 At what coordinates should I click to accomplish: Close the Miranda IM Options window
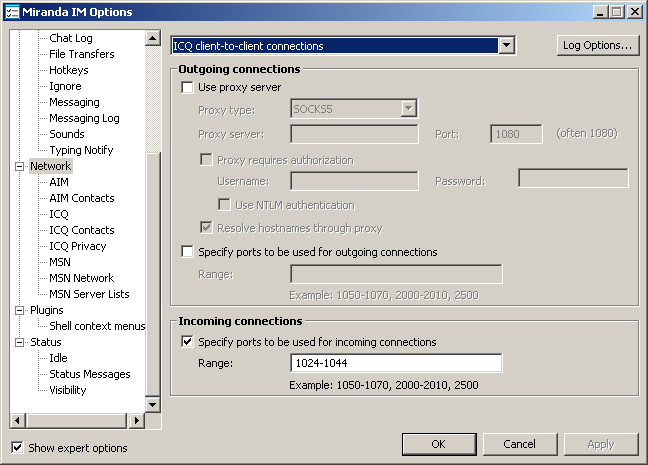coord(635,12)
